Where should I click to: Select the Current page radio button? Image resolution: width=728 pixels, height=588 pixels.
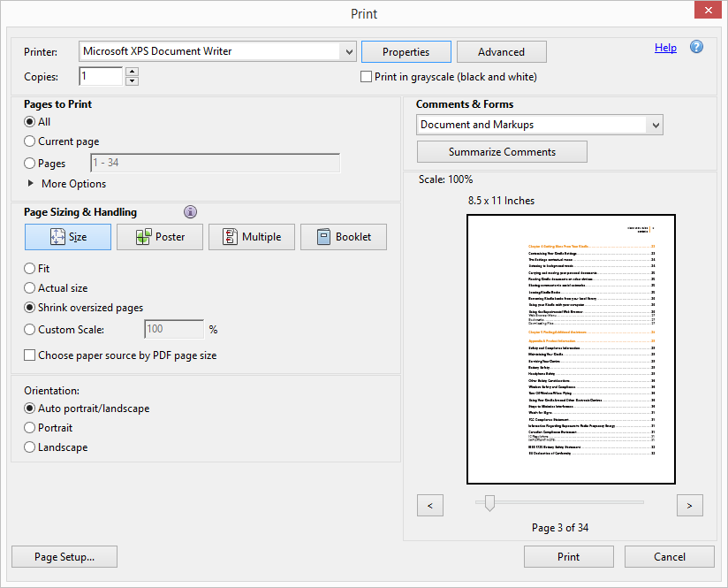point(31,141)
